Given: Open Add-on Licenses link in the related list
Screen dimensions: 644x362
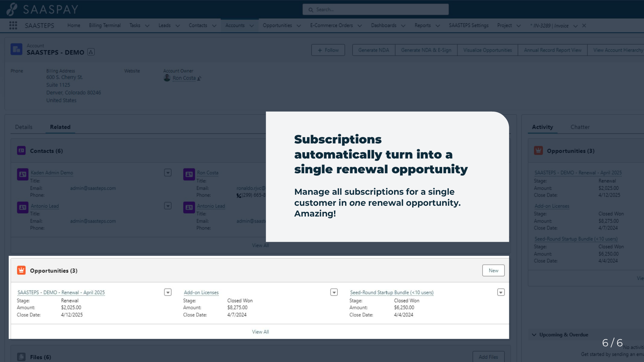Looking at the screenshot, I should [x=201, y=292].
